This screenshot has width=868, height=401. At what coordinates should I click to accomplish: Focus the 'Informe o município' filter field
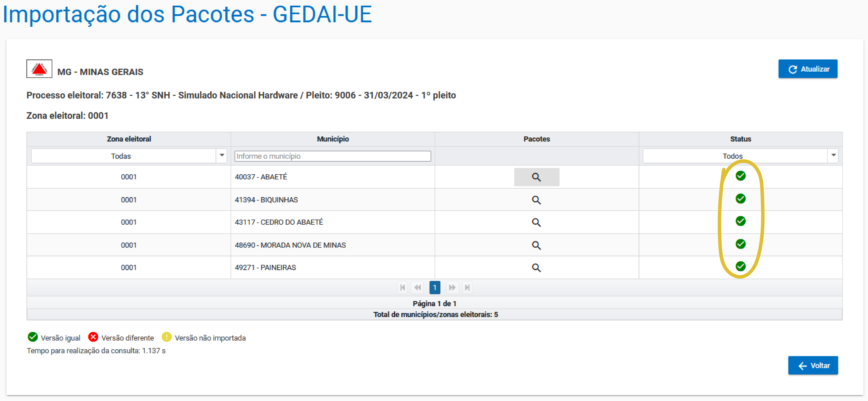click(x=333, y=156)
